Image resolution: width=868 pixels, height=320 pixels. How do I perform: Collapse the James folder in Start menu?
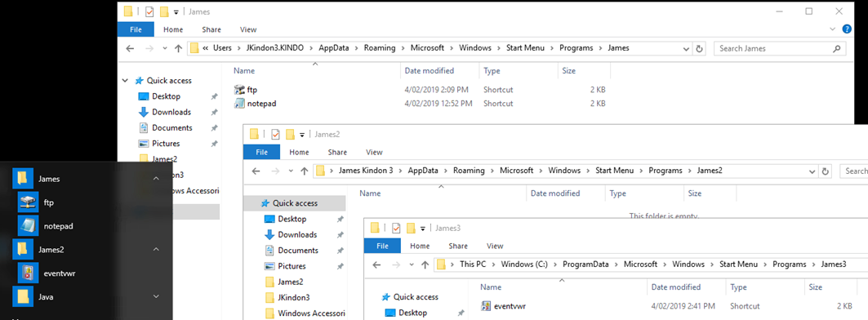pos(156,180)
